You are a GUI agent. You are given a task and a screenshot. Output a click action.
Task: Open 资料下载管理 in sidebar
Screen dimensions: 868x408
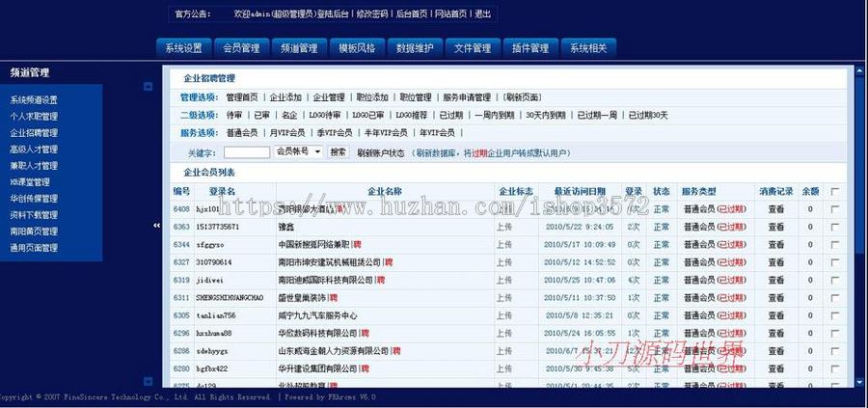click(x=34, y=215)
